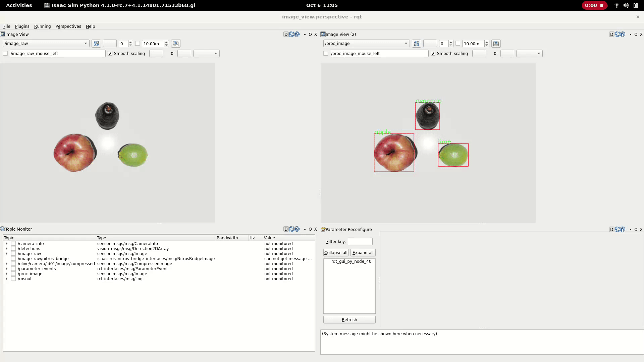The width and height of the screenshot is (644, 362).
Task: Refresh topics in Image View (2)
Action: [417, 44]
